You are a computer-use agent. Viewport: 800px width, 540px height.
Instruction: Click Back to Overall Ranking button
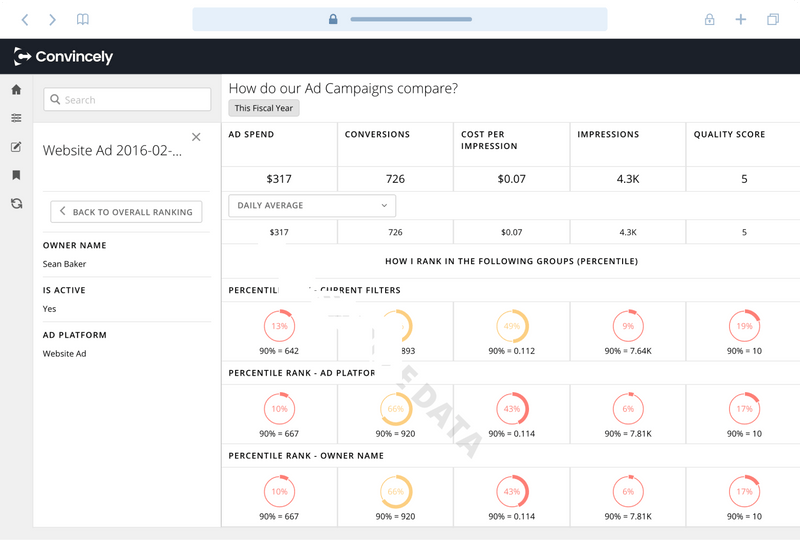coord(126,212)
